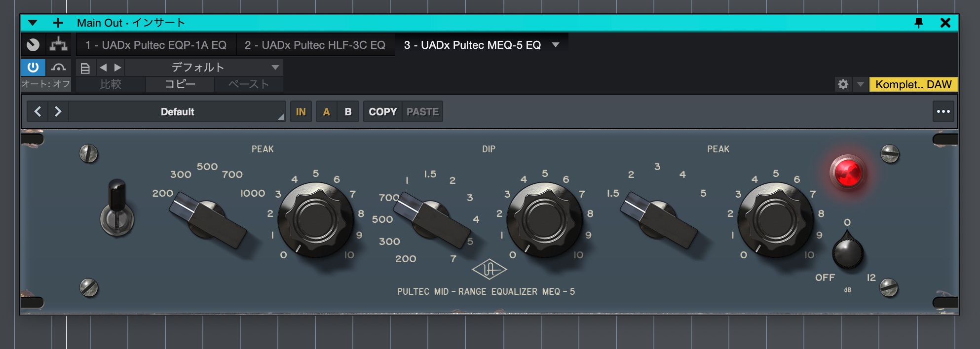Click the red power lamp
The width and height of the screenshot is (980, 349).
tap(847, 173)
